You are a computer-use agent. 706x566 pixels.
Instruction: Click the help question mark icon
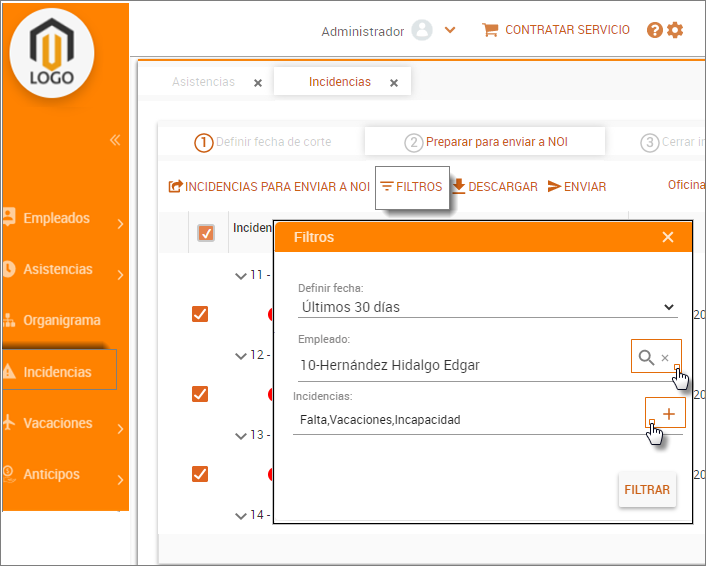[655, 30]
